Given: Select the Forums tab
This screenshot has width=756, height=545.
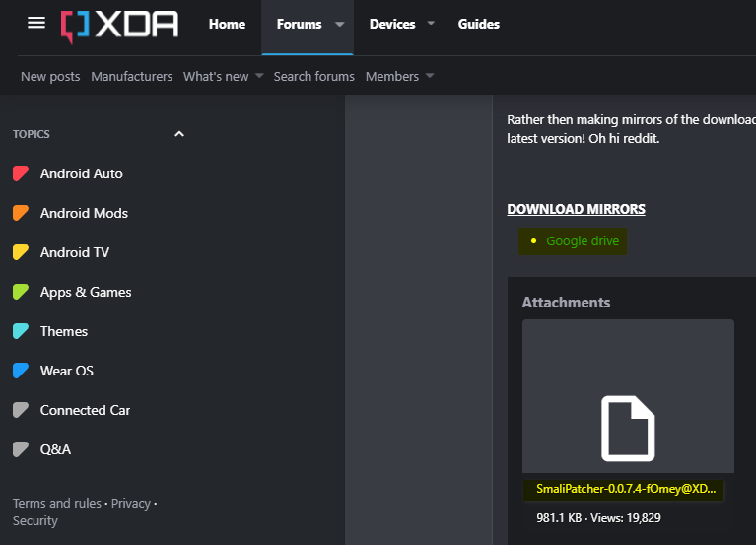Looking at the screenshot, I should 299,24.
